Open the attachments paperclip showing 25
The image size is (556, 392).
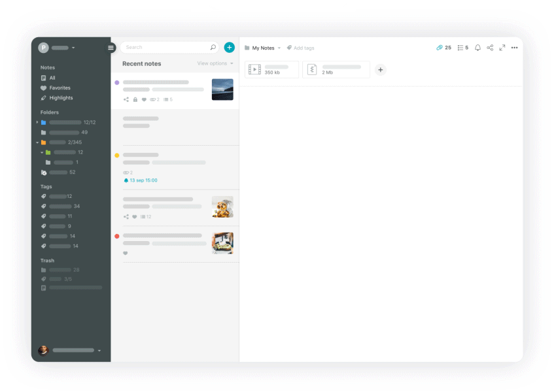pyautogui.click(x=443, y=48)
